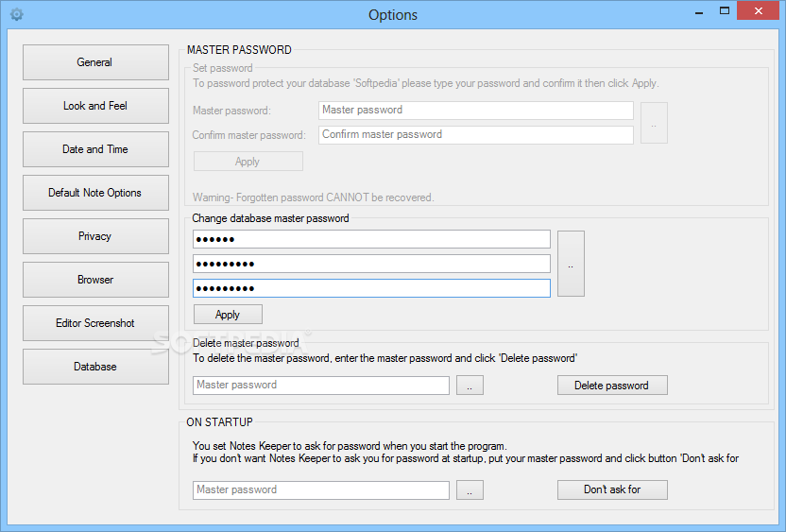786x532 pixels.
Task: Open the General options section
Action: click(95, 62)
